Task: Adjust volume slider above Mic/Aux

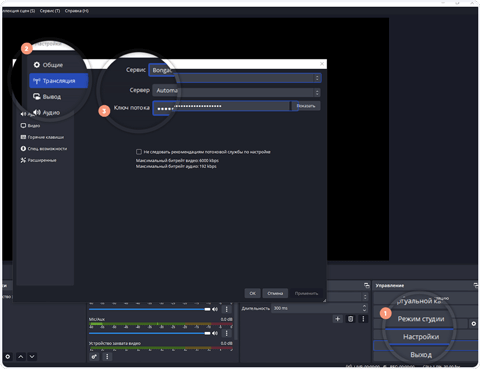Action: click(149, 309)
